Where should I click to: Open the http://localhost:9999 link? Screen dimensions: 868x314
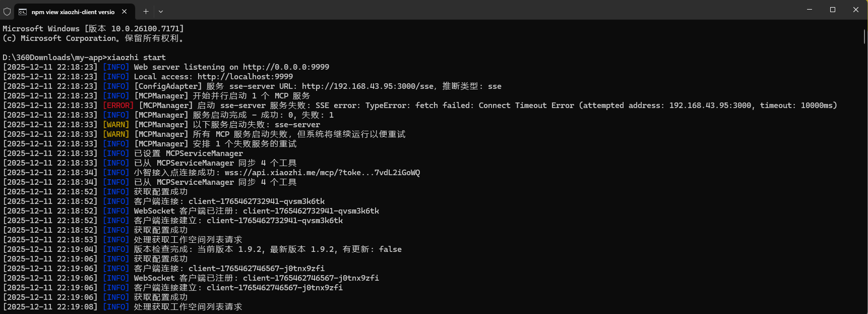tap(245, 77)
